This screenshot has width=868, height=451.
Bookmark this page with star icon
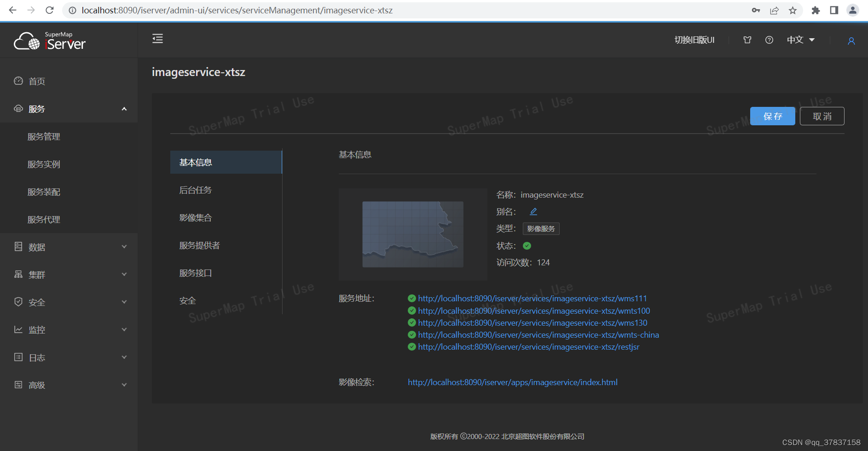(x=793, y=10)
